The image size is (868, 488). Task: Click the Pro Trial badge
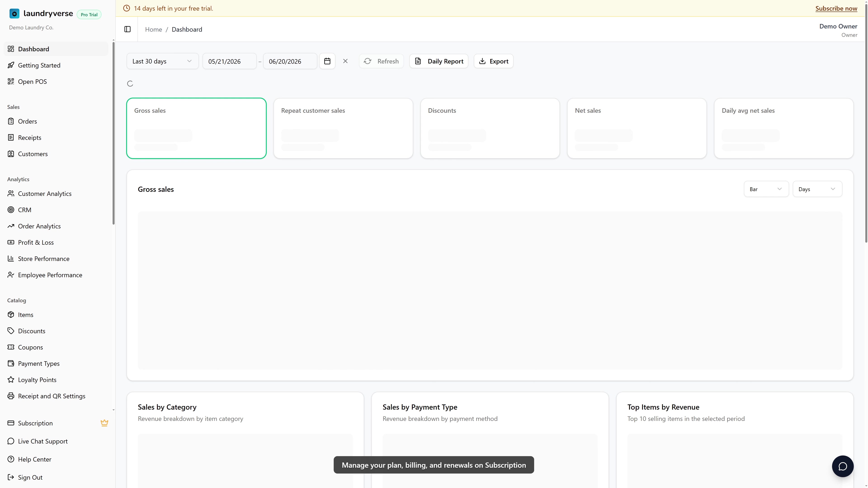pyautogui.click(x=89, y=14)
